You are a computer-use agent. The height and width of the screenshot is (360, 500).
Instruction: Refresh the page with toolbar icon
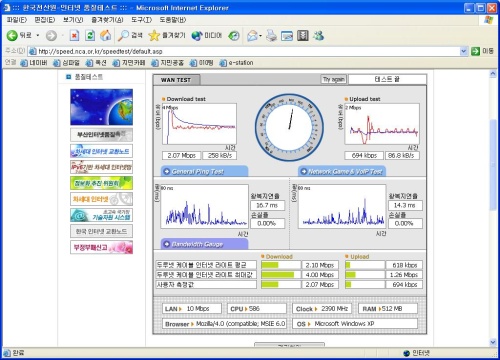coord(90,35)
